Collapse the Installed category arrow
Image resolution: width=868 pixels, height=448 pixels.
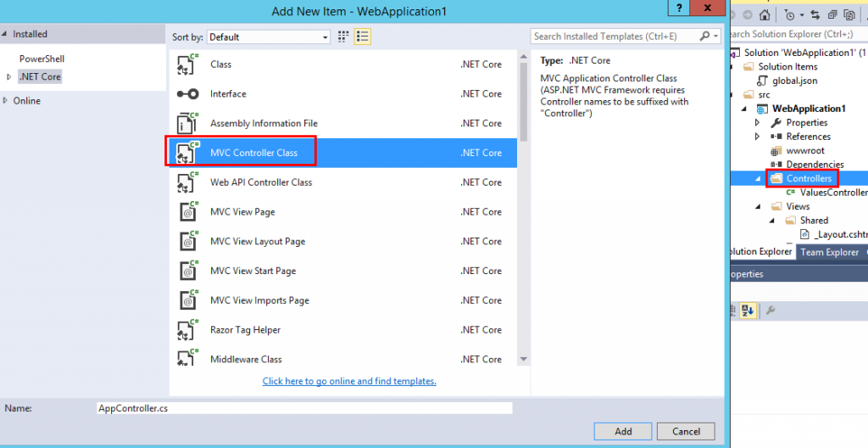click(4, 34)
